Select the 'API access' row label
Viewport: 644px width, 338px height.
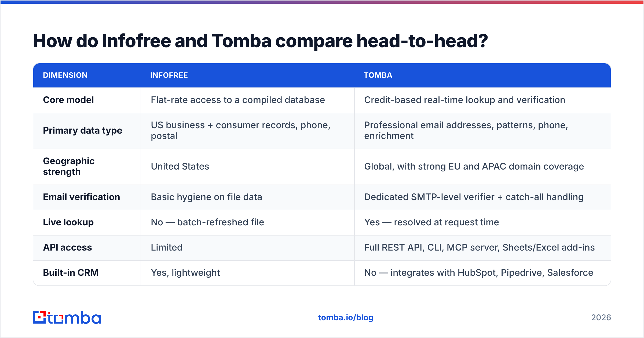click(x=67, y=247)
